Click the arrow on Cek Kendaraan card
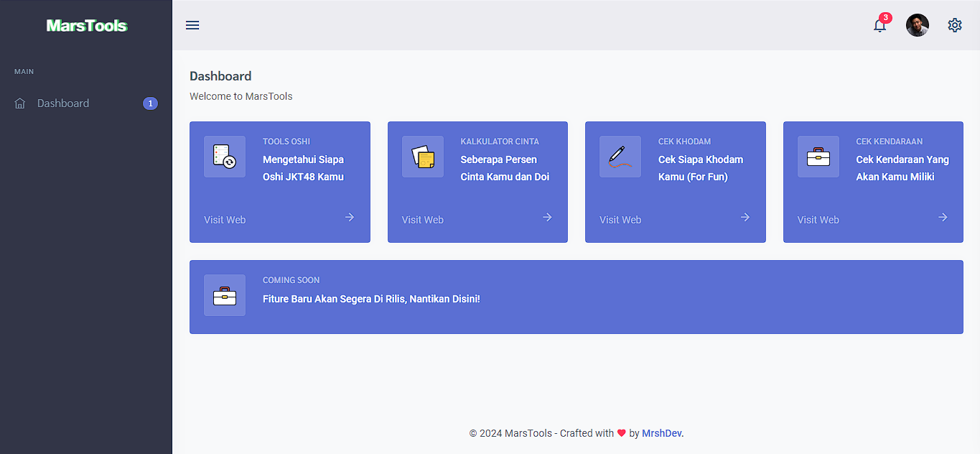 943,217
